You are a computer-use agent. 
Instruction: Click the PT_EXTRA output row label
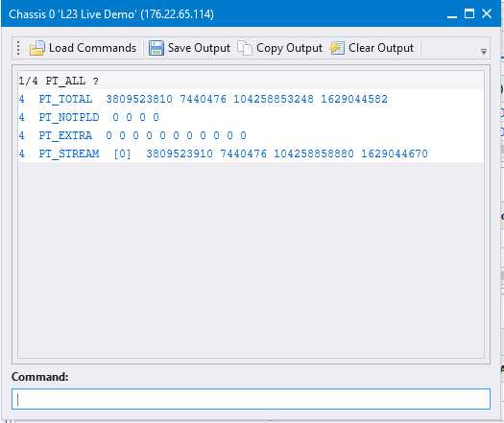tap(65, 135)
